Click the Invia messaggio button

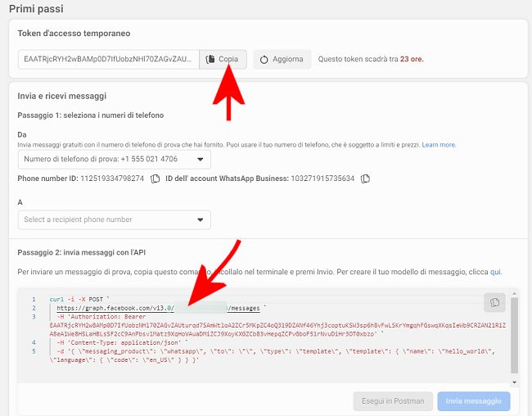[474, 401]
